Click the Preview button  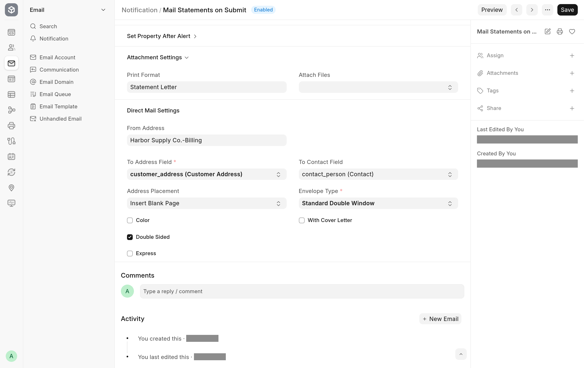pos(492,10)
